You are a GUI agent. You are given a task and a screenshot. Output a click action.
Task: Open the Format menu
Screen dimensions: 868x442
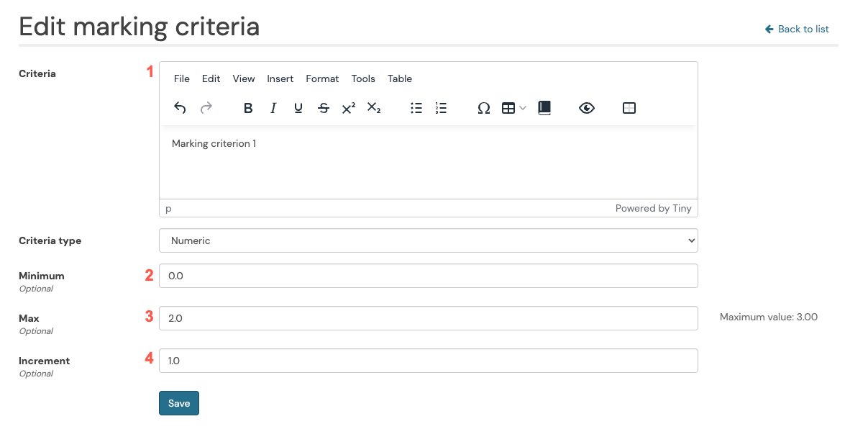[322, 78]
